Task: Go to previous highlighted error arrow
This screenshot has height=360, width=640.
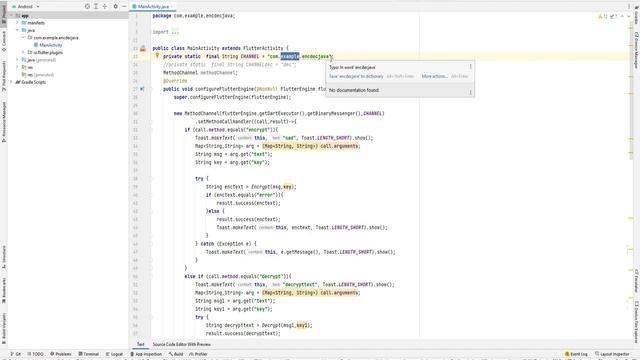Action: pyautogui.click(x=622, y=16)
